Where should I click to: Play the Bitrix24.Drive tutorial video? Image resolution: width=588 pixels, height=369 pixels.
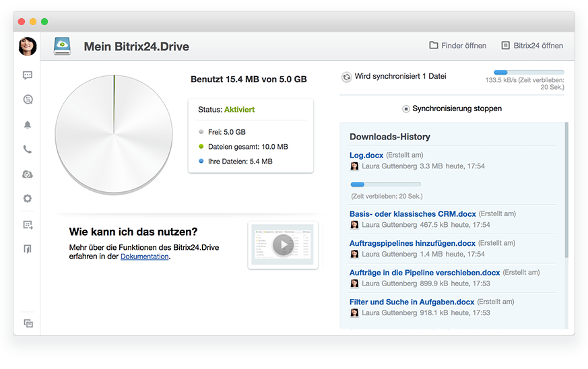click(283, 245)
